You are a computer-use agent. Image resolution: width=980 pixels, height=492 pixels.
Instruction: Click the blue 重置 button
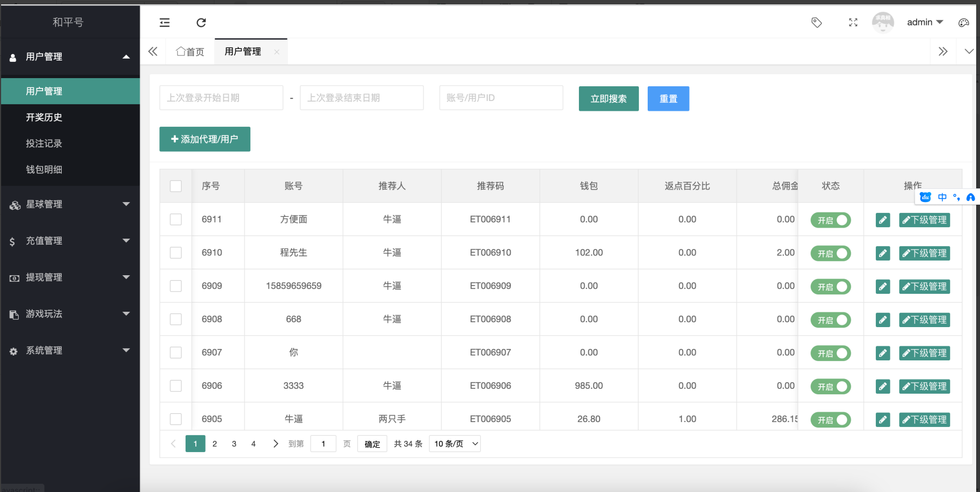[668, 99]
